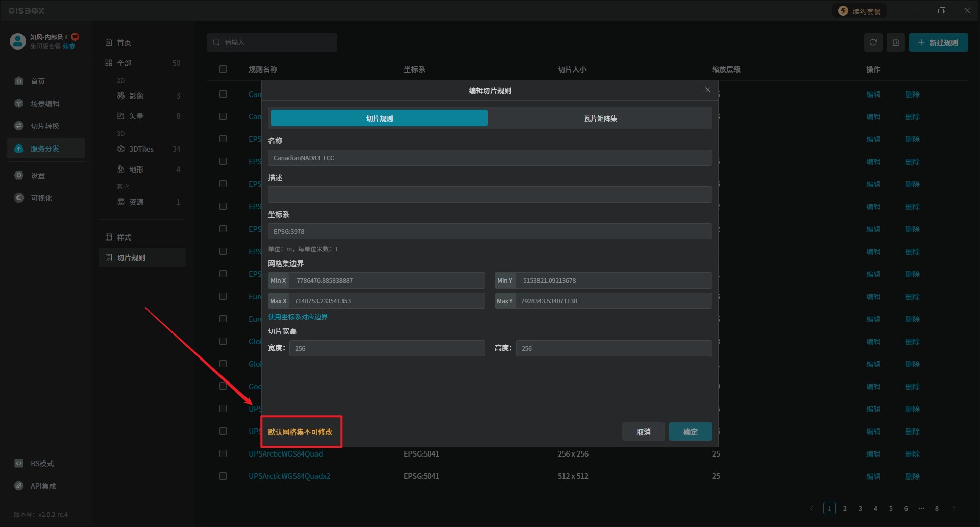Open 切片转换 in the sidebar
Screen dimensions: 980x527
pyautogui.click(x=44, y=126)
